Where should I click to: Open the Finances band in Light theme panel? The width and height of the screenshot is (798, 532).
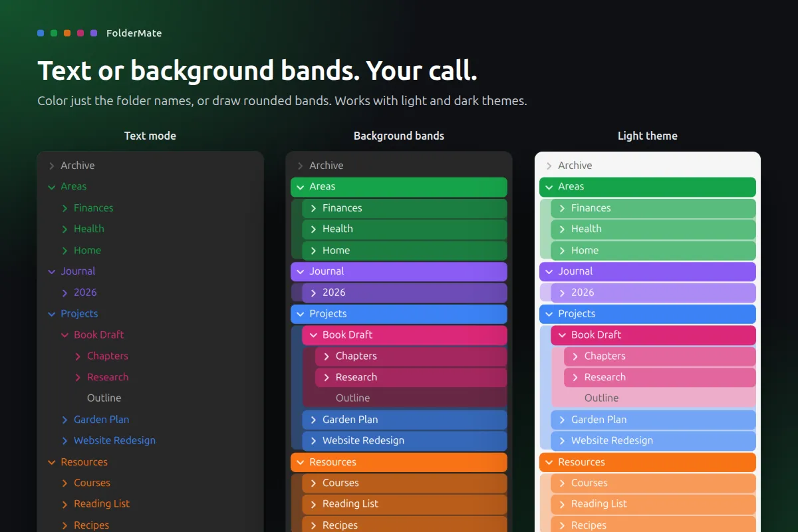(x=654, y=208)
